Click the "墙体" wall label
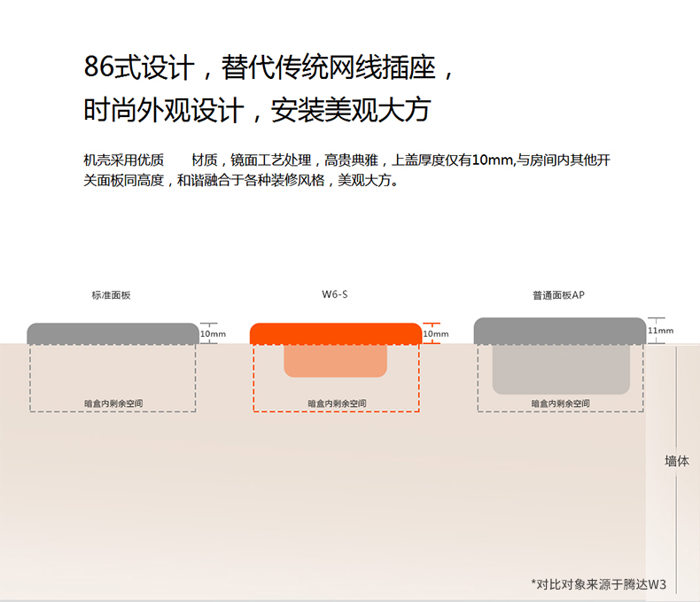Image resolution: width=700 pixels, height=602 pixels. pyautogui.click(x=677, y=461)
